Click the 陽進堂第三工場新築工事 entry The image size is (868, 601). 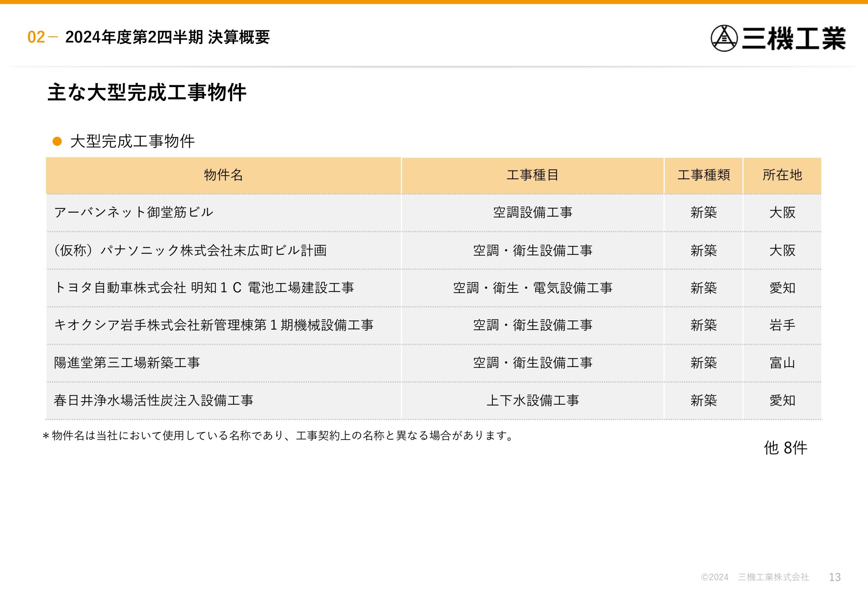(x=127, y=363)
